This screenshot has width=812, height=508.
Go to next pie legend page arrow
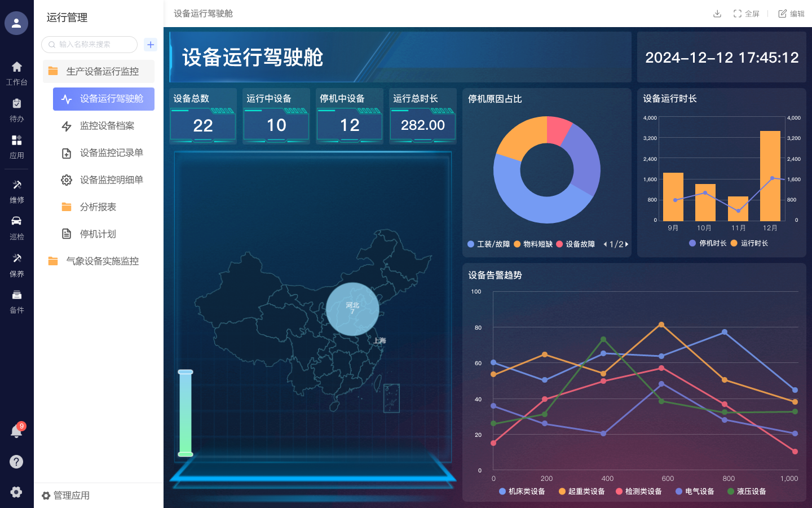pos(626,244)
